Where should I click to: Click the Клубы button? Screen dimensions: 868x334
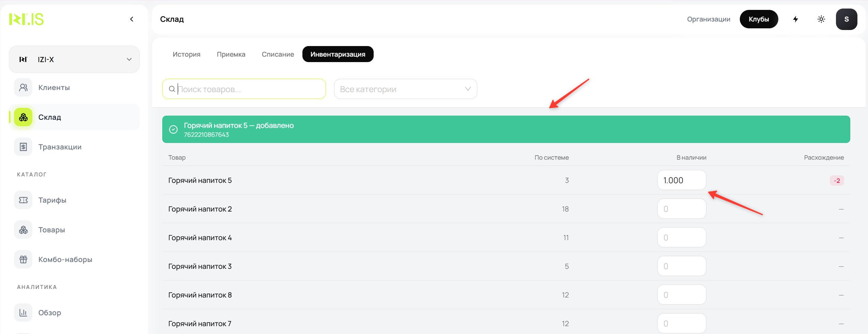tap(759, 19)
